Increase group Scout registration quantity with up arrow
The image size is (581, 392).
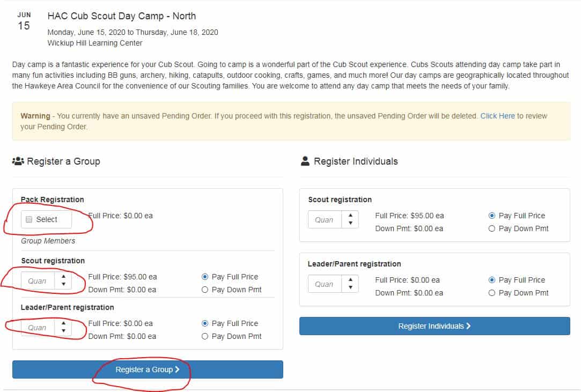(x=63, y=276)
